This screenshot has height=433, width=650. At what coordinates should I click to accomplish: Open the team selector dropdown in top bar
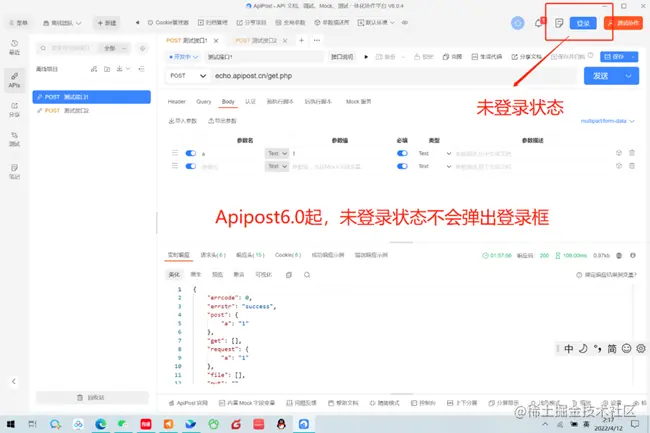click(62, 23)
